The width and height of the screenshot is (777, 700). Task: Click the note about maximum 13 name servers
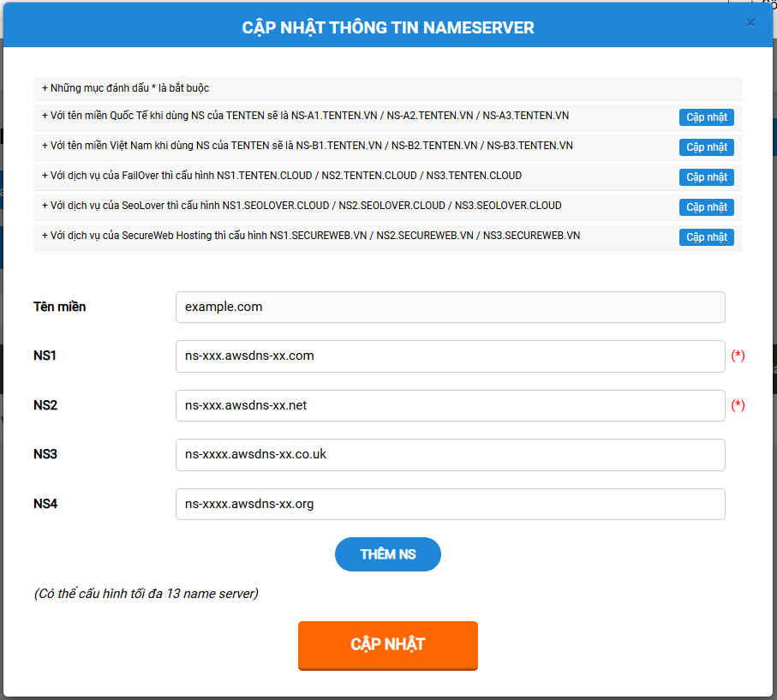coord(146,593)
